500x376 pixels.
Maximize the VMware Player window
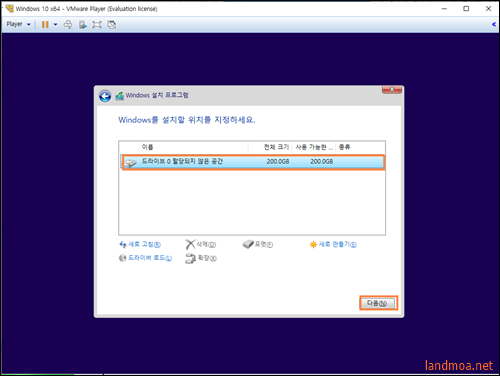pyautogui.click(x=466, y=9)
